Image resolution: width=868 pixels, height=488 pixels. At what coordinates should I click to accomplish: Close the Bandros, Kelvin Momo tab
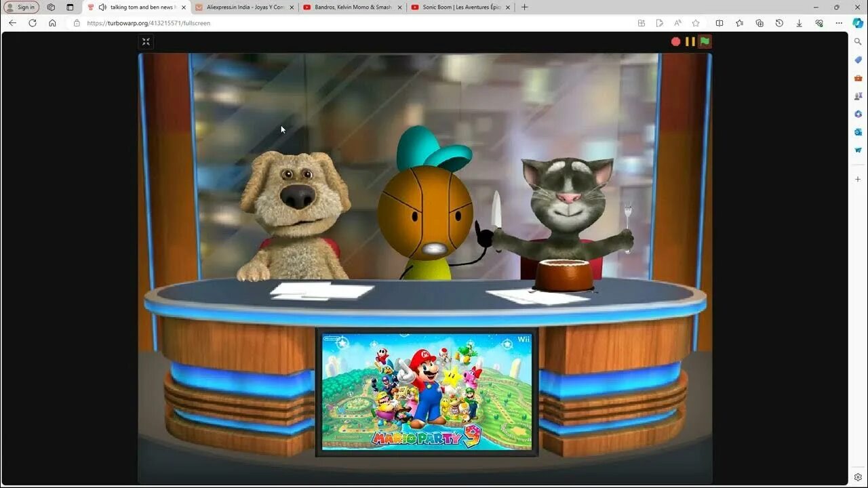point(399,7)
